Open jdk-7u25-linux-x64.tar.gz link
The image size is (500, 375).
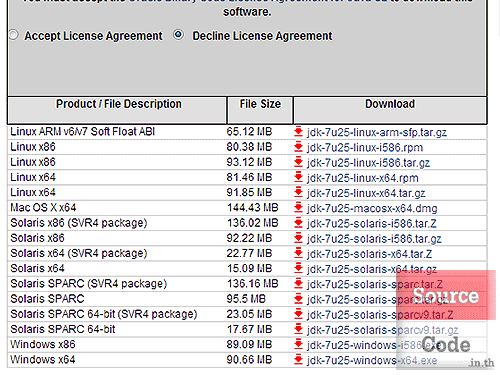(366, 193)
